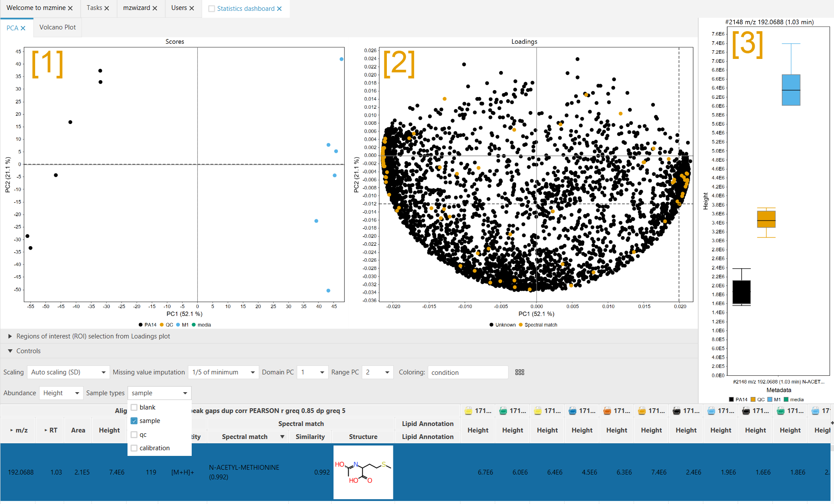Click the M1 blue legend dot under Scores
The image size is (834, 504).
pos(178,325)
